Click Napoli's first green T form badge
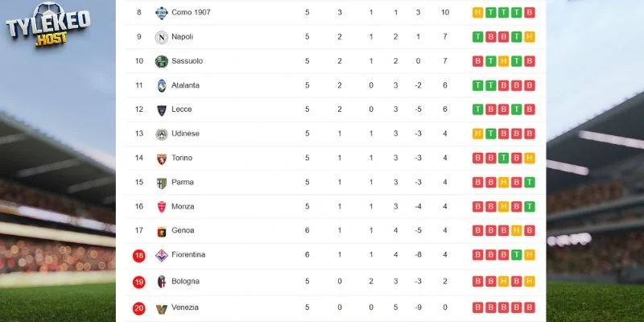644x322 pixels. pyautogui.click(x=477, y=37)
